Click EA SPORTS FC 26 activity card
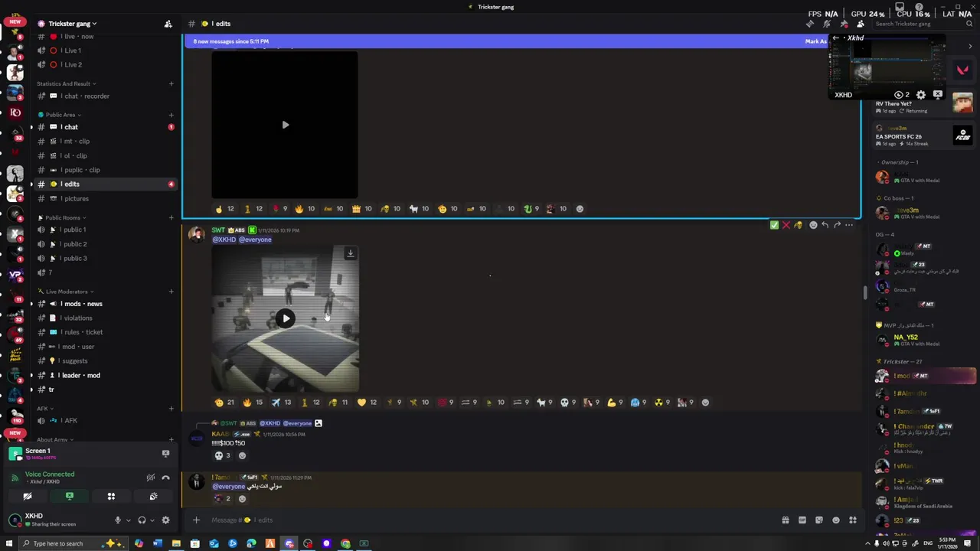The height and width of the screenshot is (551, 980). 924,137
